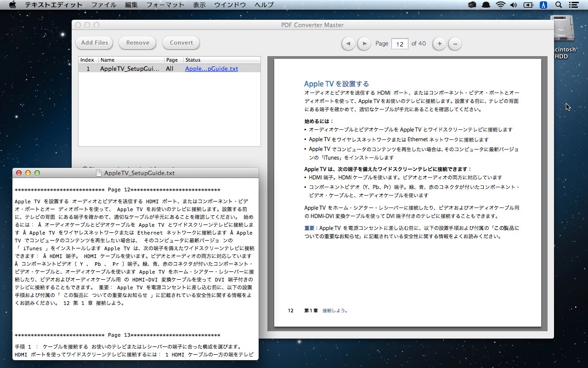The width and height of the screenshot is (588, 368).
Task: Open the 表示 menu
Action: point(199,5)
